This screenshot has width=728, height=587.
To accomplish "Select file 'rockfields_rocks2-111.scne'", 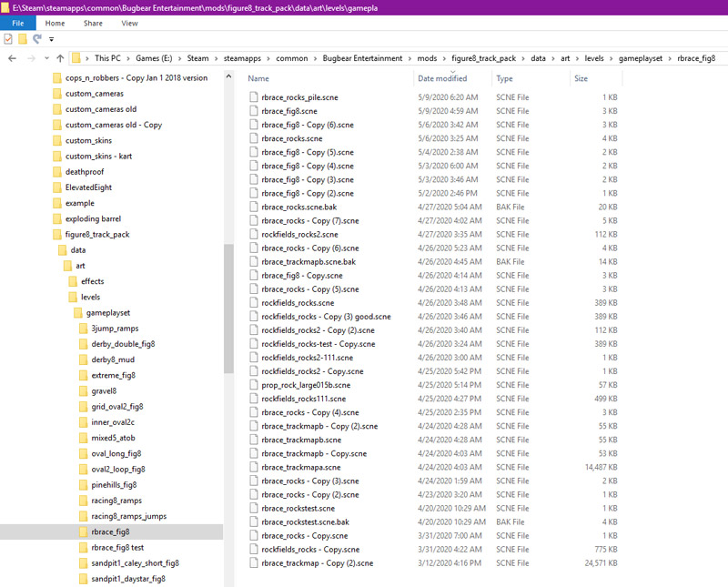I will (x=307, y=358).
